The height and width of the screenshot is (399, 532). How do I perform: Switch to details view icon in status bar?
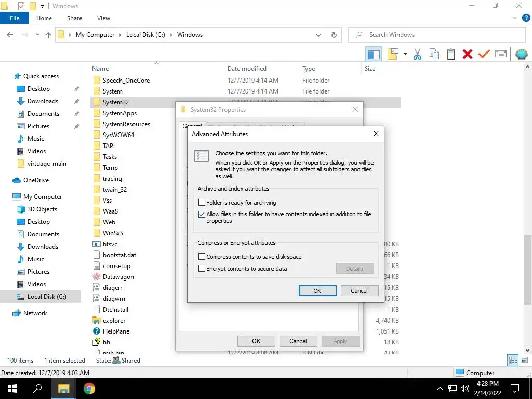tap(513, 361)
